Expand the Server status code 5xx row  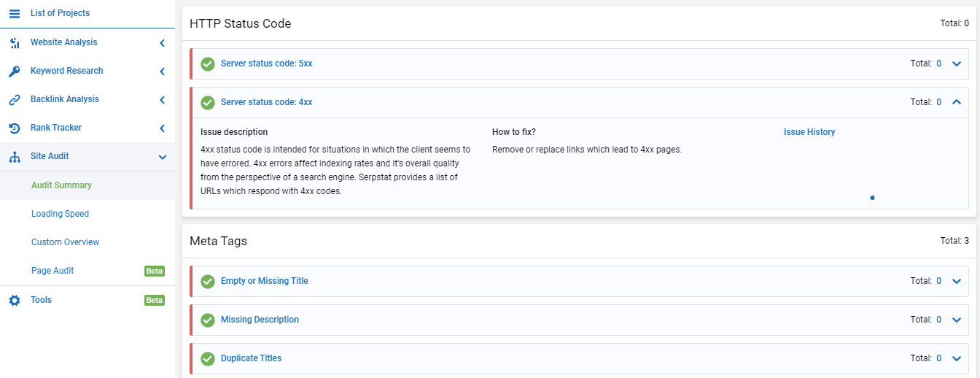click(x=957, y=64)
